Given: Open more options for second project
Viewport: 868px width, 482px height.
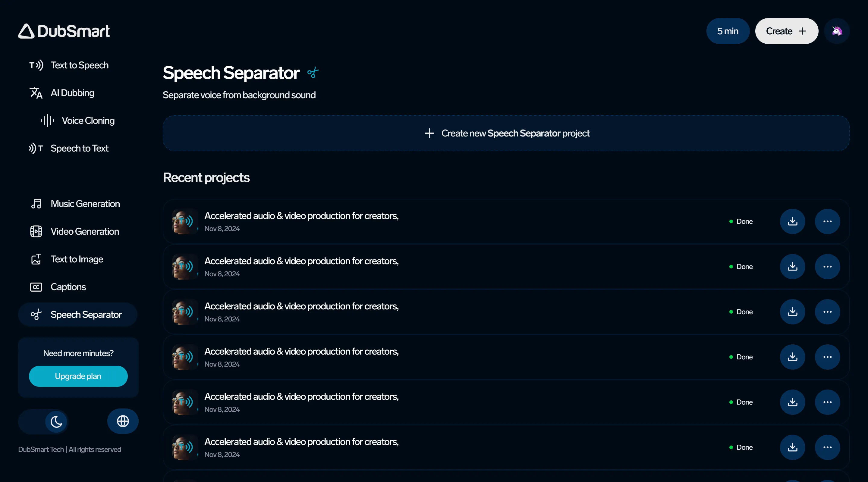Looking at the screenshot, I should point(828,267).
